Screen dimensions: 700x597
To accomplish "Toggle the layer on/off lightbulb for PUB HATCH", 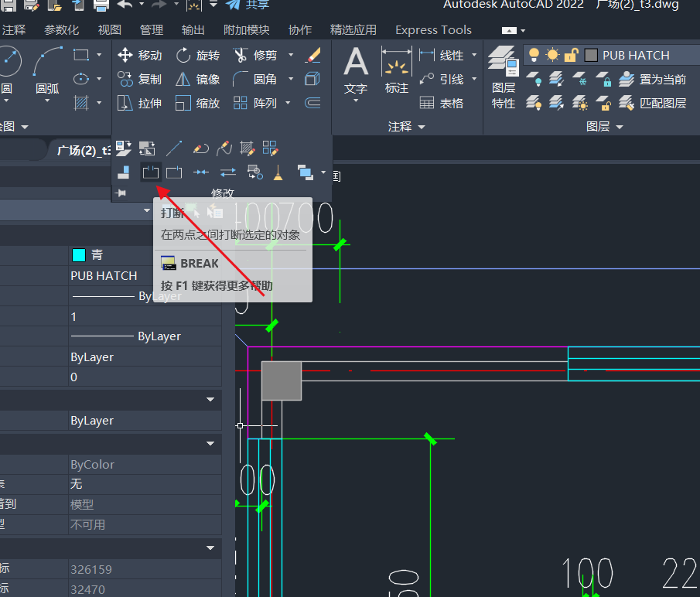I will pyautogui.click(x=534, y=55).
